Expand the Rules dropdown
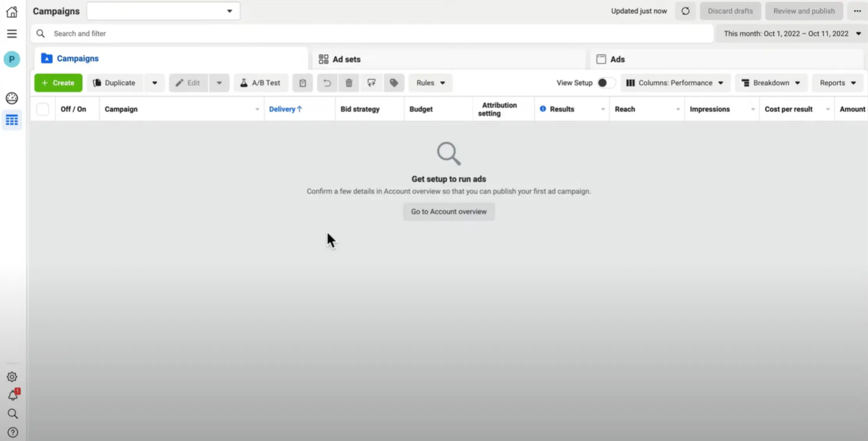The image size is (868, 441). click(430, 83)
